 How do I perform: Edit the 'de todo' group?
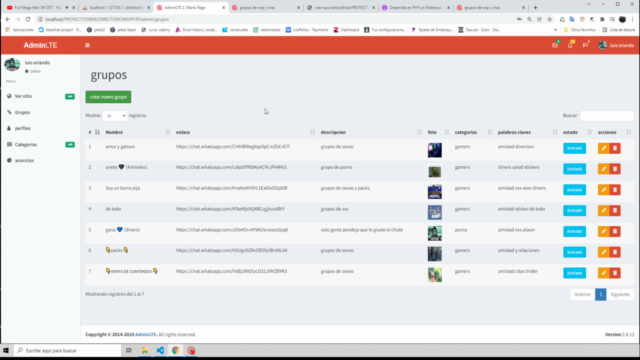coord(603,211)
